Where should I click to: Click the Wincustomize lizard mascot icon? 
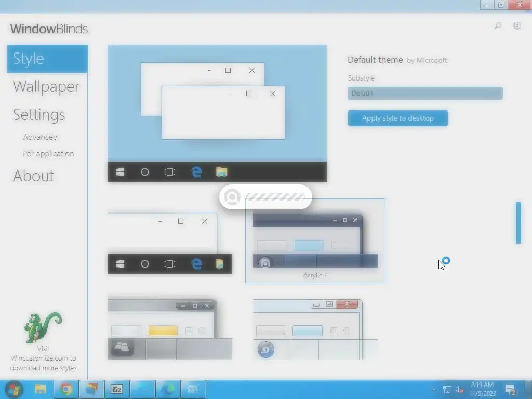[43, 328]
